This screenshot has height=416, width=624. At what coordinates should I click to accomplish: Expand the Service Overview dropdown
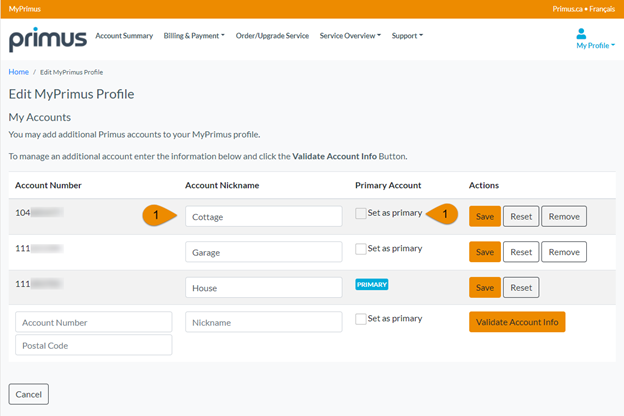[350, 36]
